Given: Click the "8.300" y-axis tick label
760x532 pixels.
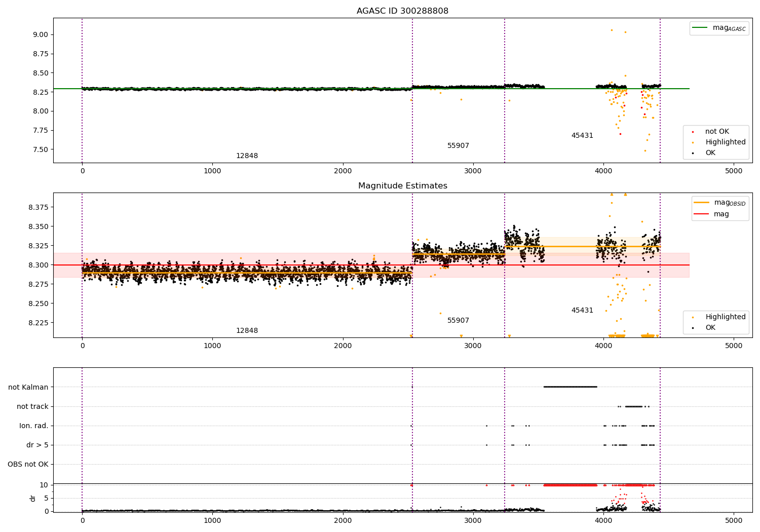Looking at the screenshot, I should [x=39, y=265].
